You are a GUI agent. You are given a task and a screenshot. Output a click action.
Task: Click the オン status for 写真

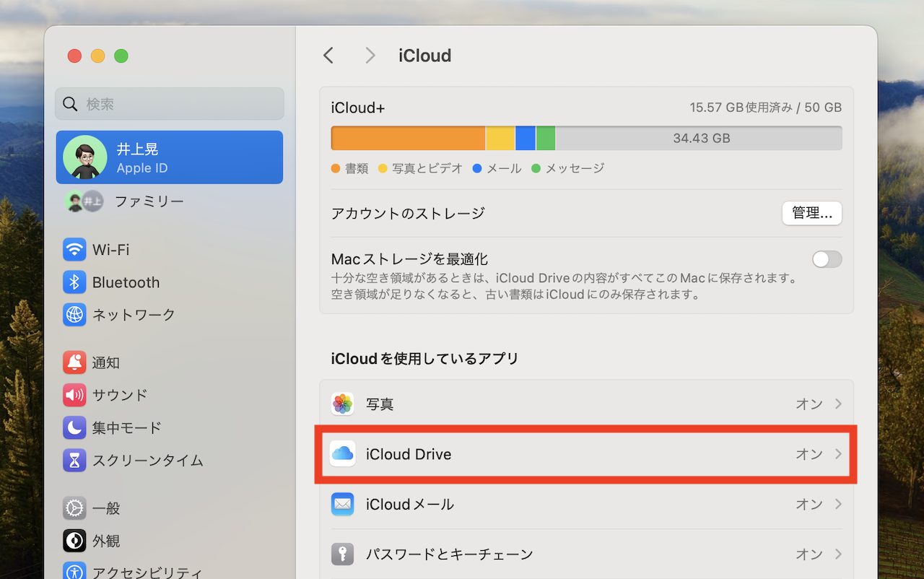[809, 404]
